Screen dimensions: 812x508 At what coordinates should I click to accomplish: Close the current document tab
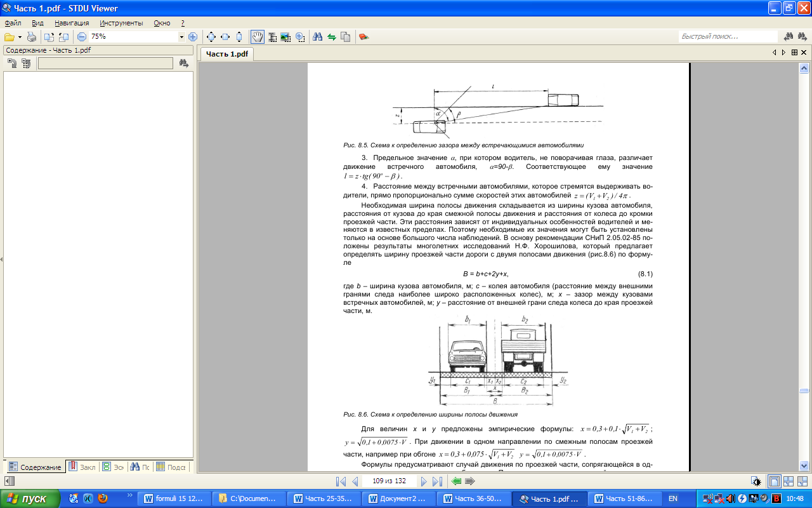(x=804, y=53)
